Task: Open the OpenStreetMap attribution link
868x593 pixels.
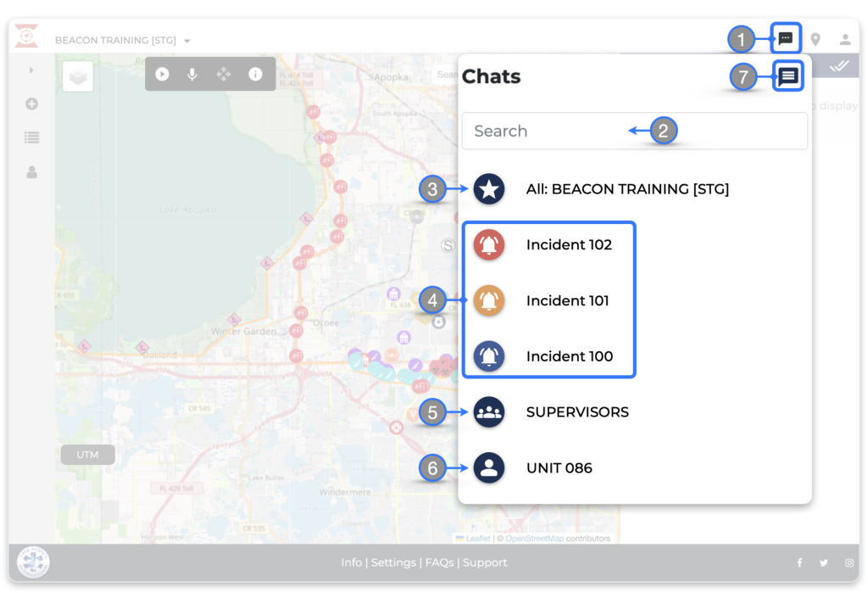Action: coord(534,538)
